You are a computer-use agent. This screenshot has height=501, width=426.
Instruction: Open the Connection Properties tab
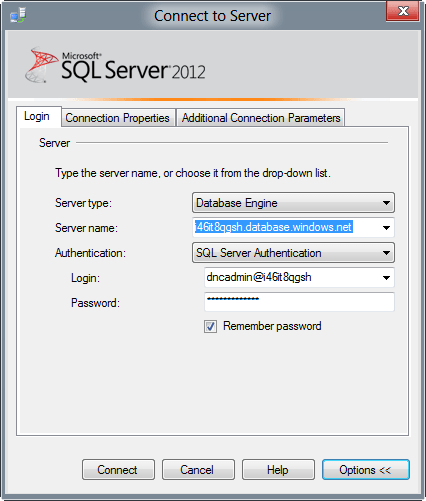coord(118,118)
